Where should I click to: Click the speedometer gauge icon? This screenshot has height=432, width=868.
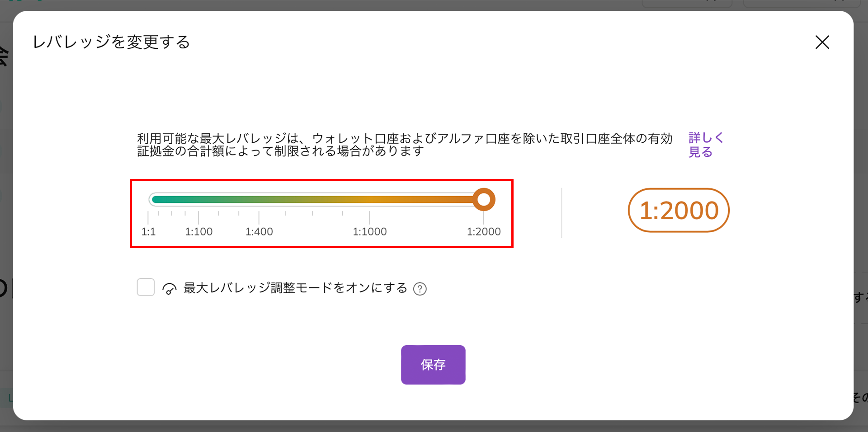coord(169,289)
